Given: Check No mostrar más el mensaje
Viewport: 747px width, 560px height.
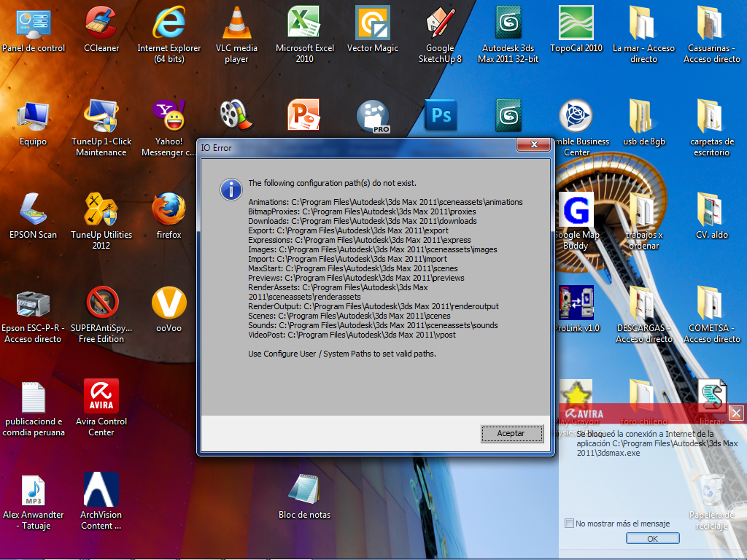Looking at the screenshot, I should (569, 524).
